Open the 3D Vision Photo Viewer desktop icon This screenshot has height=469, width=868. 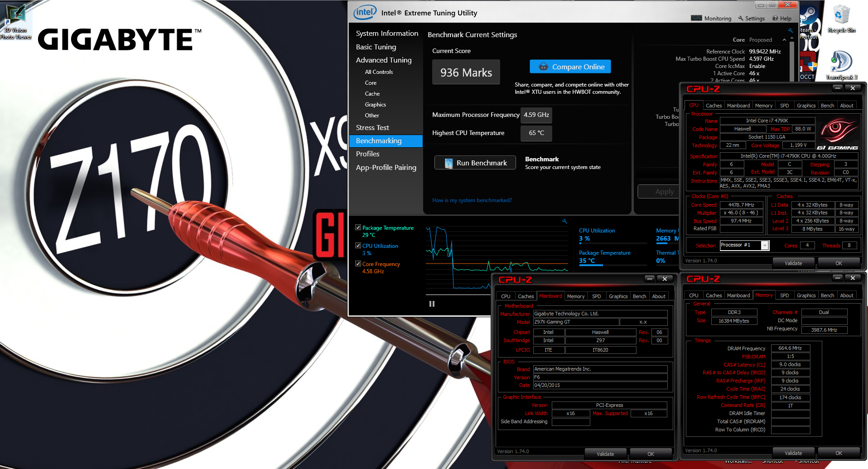click(16, 21)
